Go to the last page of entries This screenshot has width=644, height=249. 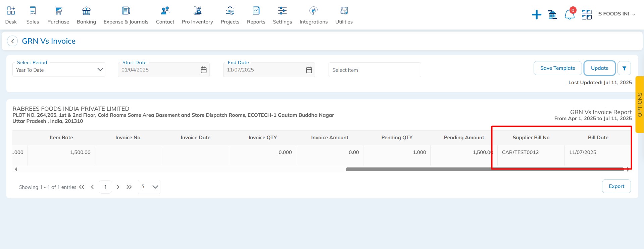tap(129, 187)
